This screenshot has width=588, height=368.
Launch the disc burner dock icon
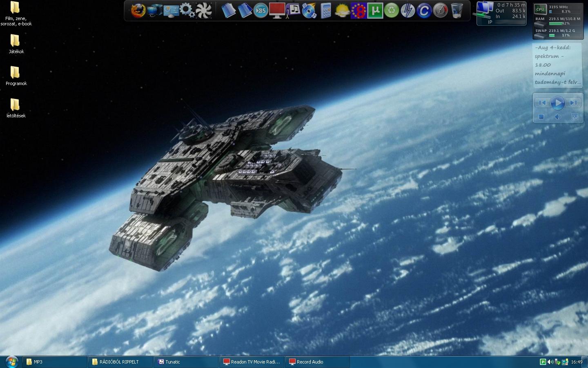click(310, 10)
